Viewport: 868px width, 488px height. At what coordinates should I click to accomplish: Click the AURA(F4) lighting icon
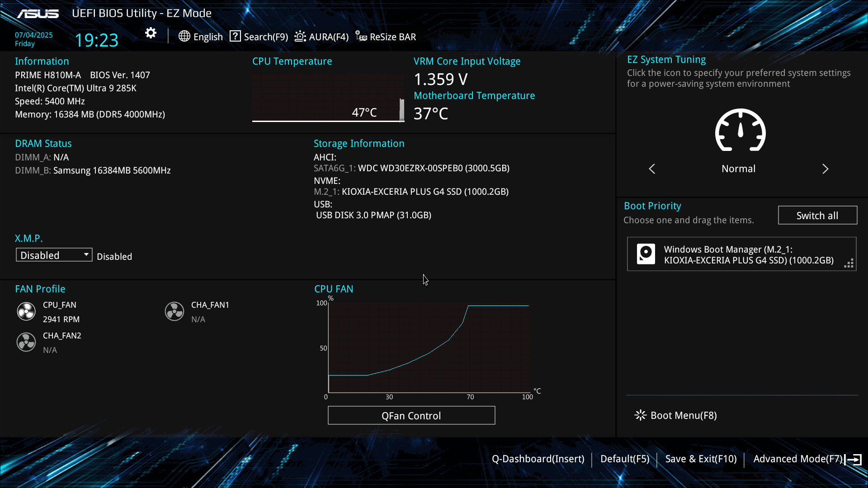pyautogui.click(x=300, y=36)
